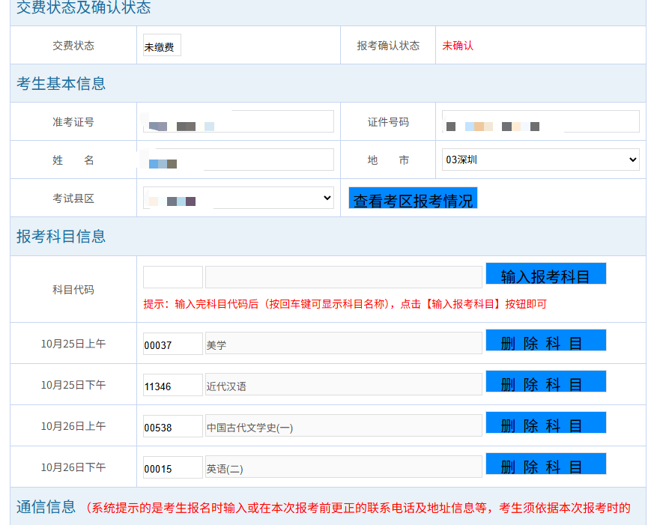Click the 准考证号 input field
The image size is (651, 525).
238,122
